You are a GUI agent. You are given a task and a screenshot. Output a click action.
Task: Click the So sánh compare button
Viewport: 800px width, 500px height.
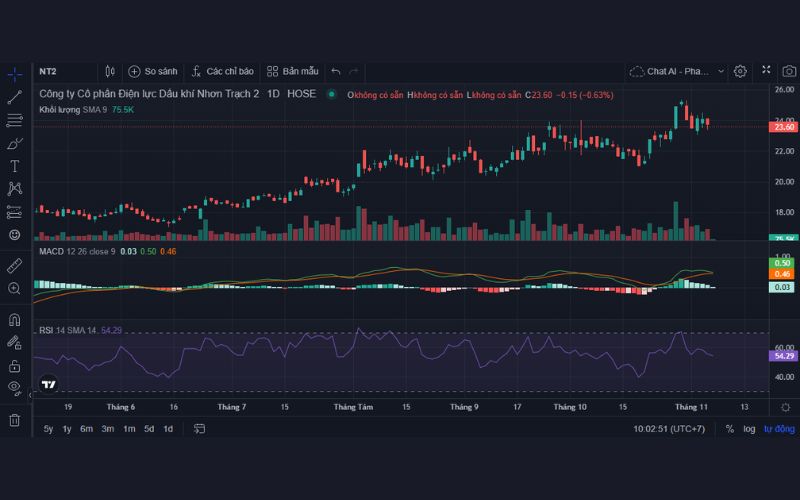tap(153, 71)
